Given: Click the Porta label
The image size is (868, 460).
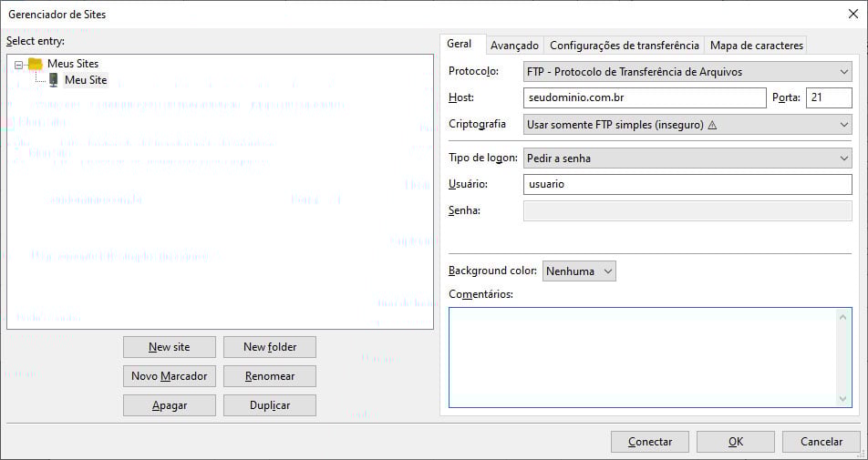Looking at the screenshot, I should click(786, 97).
